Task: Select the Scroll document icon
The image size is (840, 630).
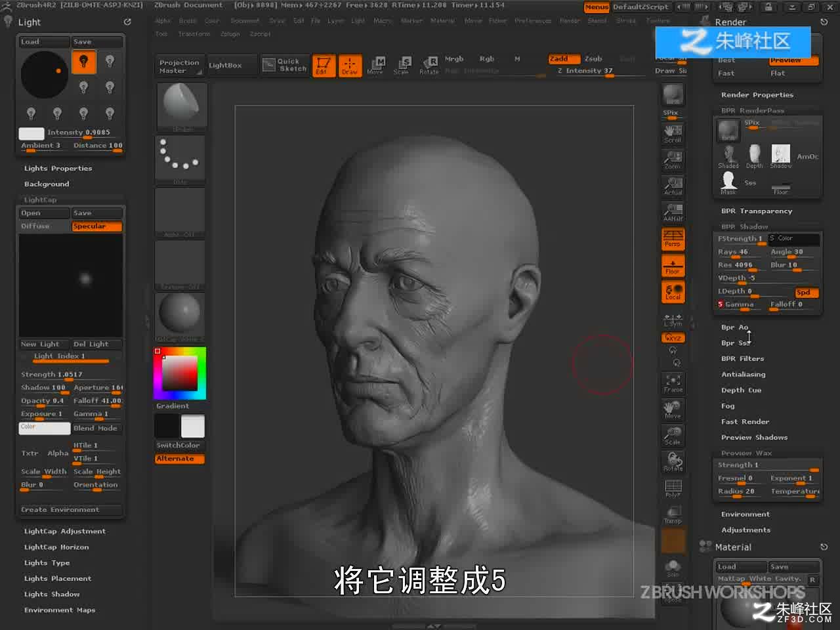Action: [x=673, y=134]
